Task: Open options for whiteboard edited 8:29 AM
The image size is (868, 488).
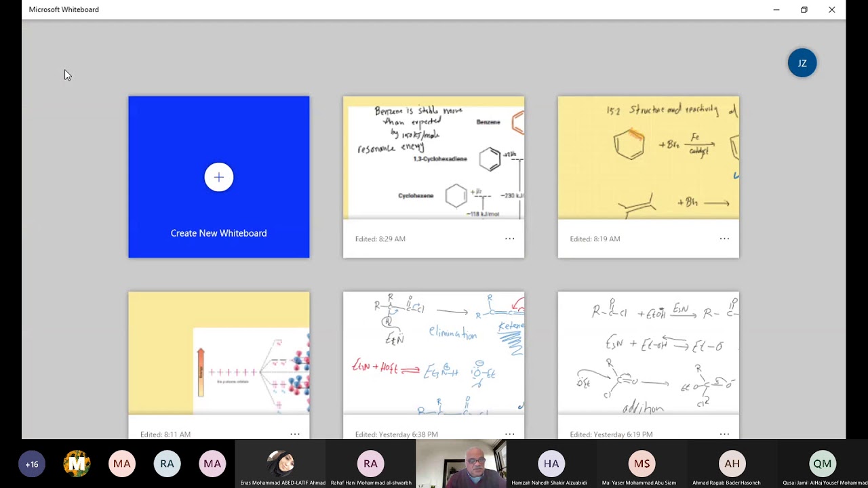Action: [509, 239]
